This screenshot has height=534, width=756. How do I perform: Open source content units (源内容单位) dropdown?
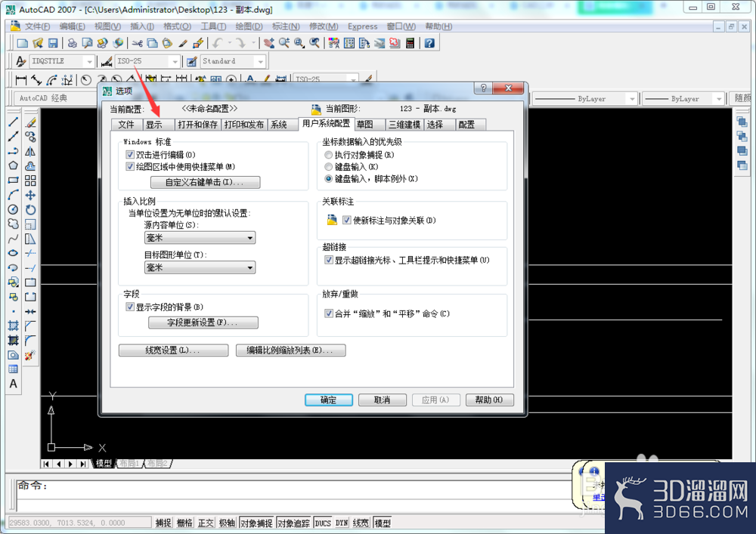point(200,238)
